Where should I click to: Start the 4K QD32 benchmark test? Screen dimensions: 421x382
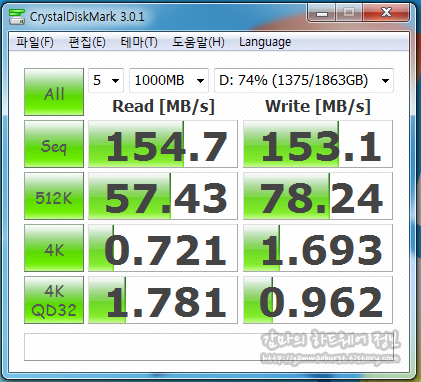[x=54, y=300]
